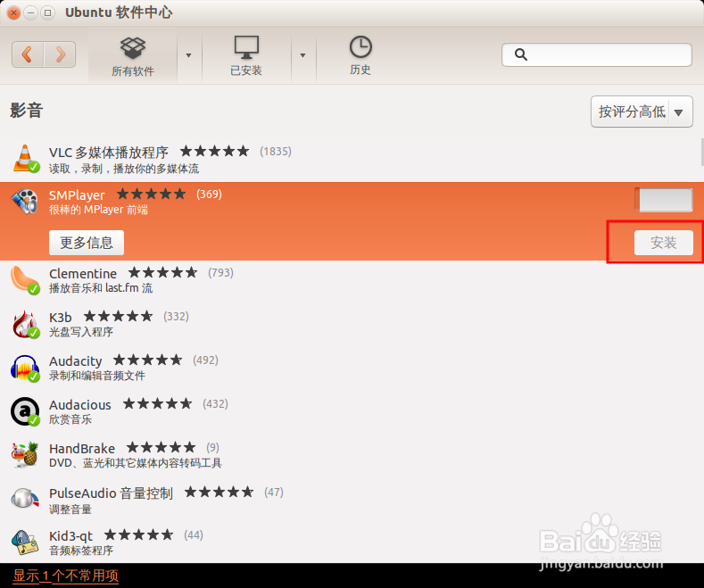Click the SMPlayer film reel icon
The height and width of the screenshot is (588, 704).
click(25, 202)
